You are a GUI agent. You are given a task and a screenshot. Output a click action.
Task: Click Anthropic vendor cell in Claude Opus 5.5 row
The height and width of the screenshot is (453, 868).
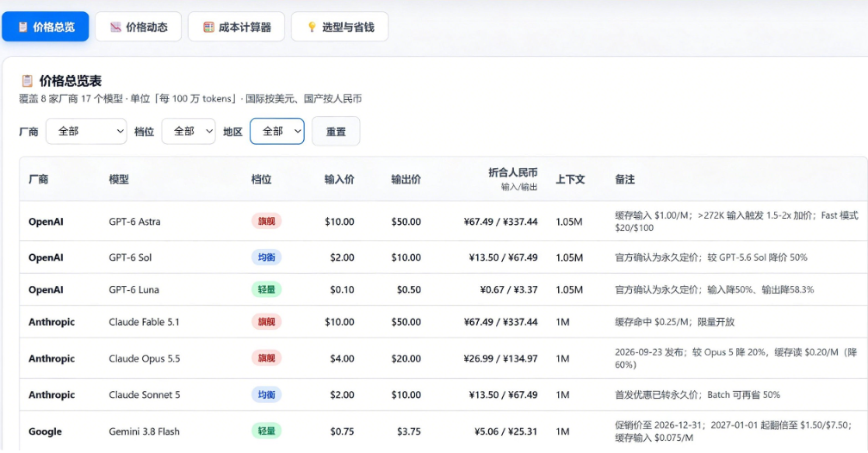coord(52,358)
